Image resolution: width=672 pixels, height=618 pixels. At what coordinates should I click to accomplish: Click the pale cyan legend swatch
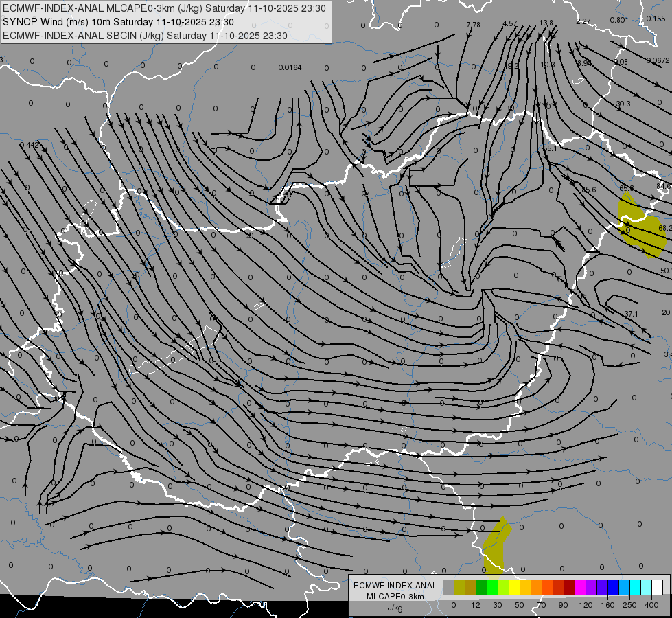click(647, 588)
